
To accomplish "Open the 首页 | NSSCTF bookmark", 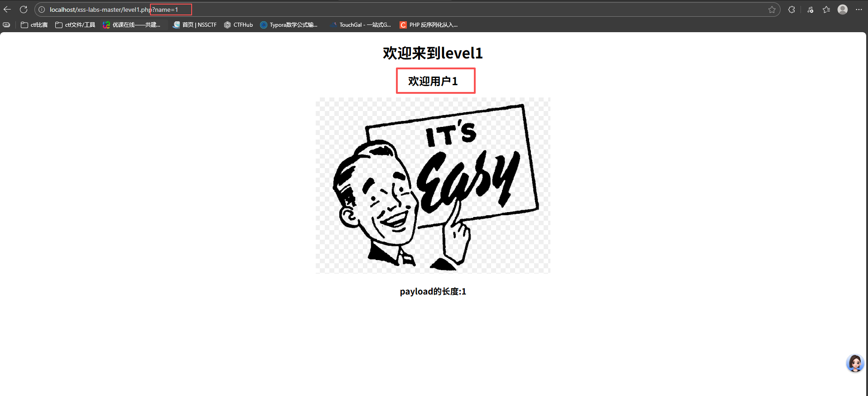I will coord(195,25).
